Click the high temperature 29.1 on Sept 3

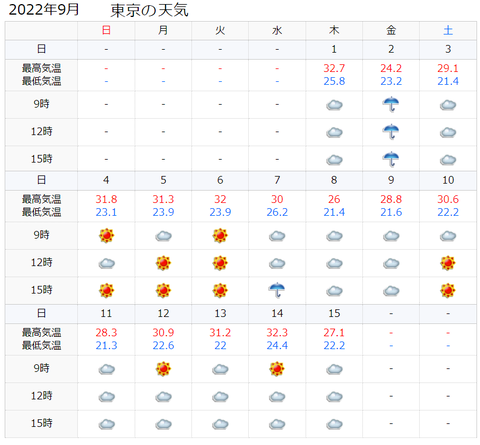click(x=448, y=68)
